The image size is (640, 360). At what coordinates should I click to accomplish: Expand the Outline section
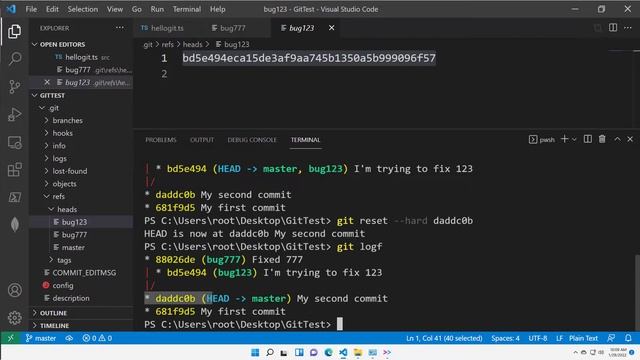(81, 313)
